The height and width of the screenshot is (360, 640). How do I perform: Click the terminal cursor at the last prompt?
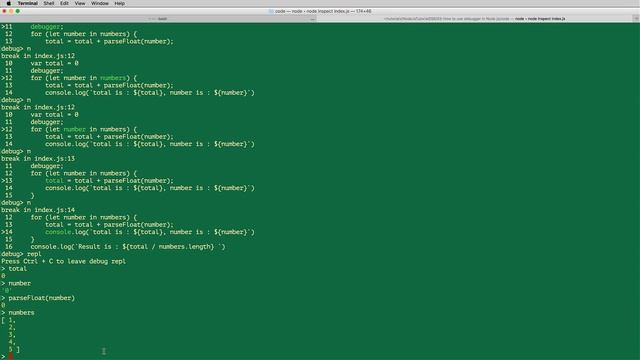click(11, 356)
